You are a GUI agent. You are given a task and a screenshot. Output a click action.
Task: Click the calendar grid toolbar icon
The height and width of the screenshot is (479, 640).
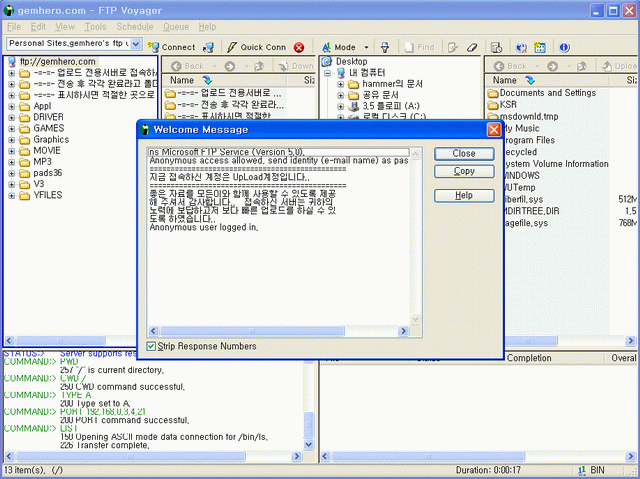(x=540, y=47)
